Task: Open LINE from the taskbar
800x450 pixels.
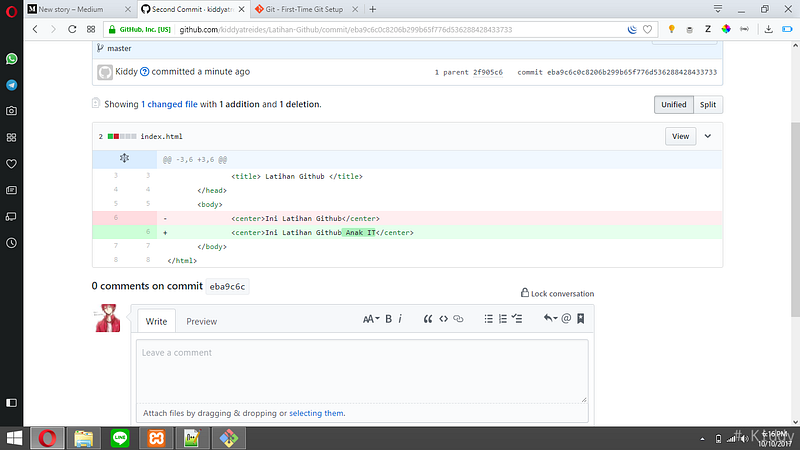Action: (x=120, y=438)
